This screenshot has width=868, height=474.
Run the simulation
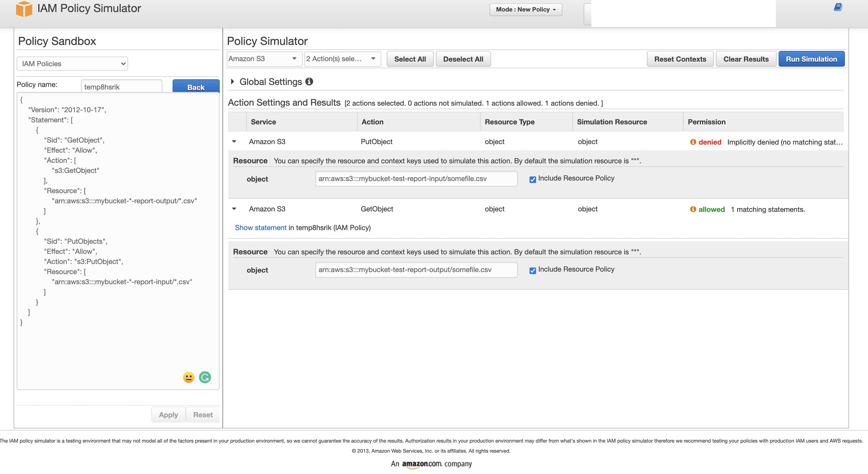(x=811, y=59)
